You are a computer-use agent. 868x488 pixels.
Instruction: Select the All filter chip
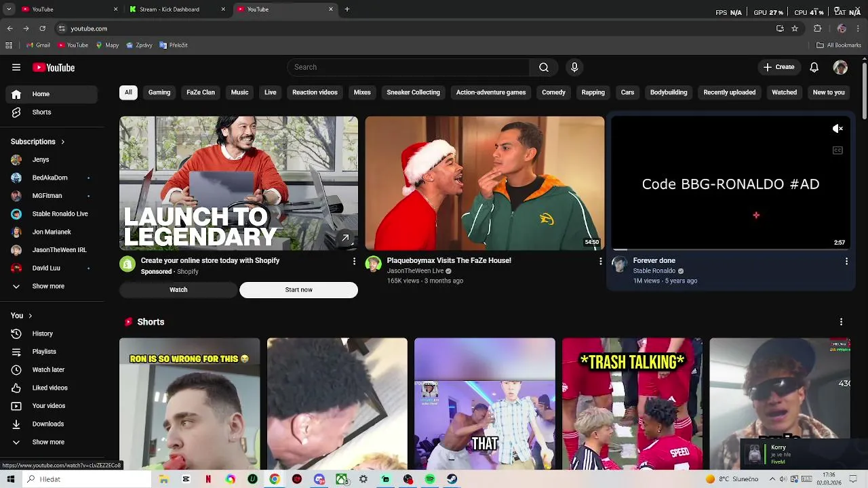[x=128, y=92]
